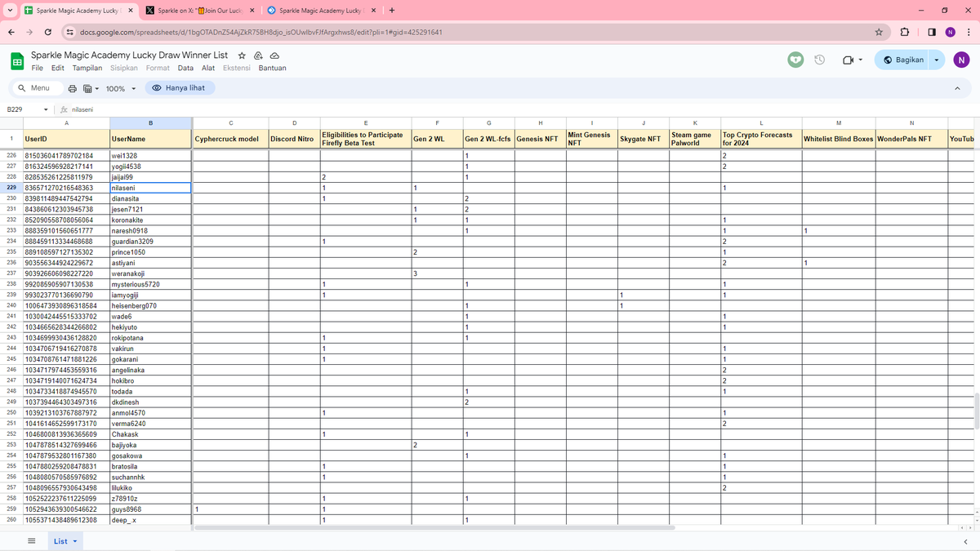Screen dimensions: 980x551
Task: Select the cell containing nilaseni
Action: (150, 188)
